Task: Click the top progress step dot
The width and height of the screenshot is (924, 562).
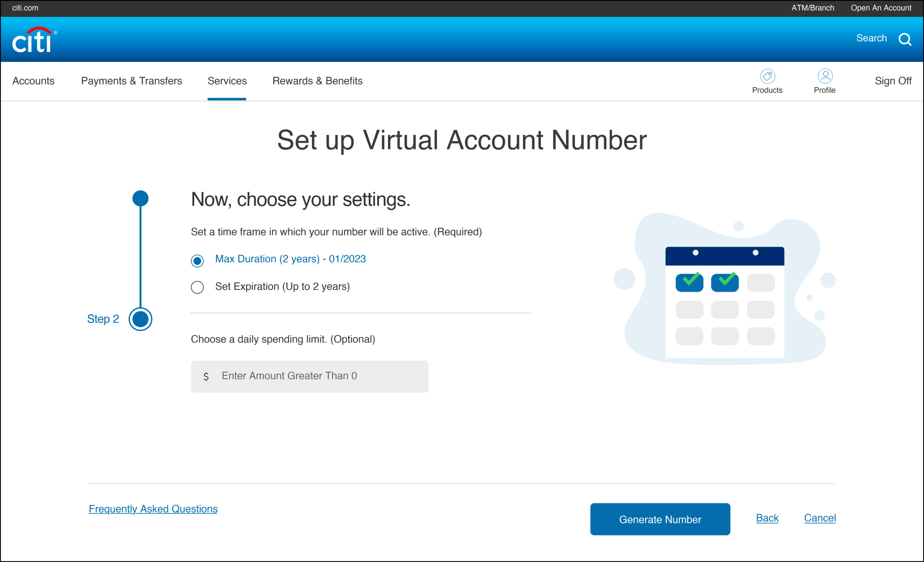Action: [x=140, y=198]
